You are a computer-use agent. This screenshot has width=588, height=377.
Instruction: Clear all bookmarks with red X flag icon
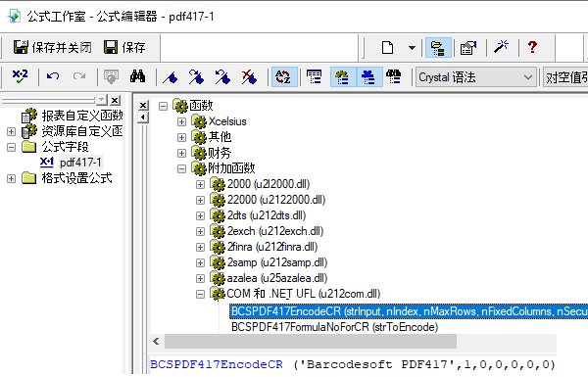click(x=249, y=76)
